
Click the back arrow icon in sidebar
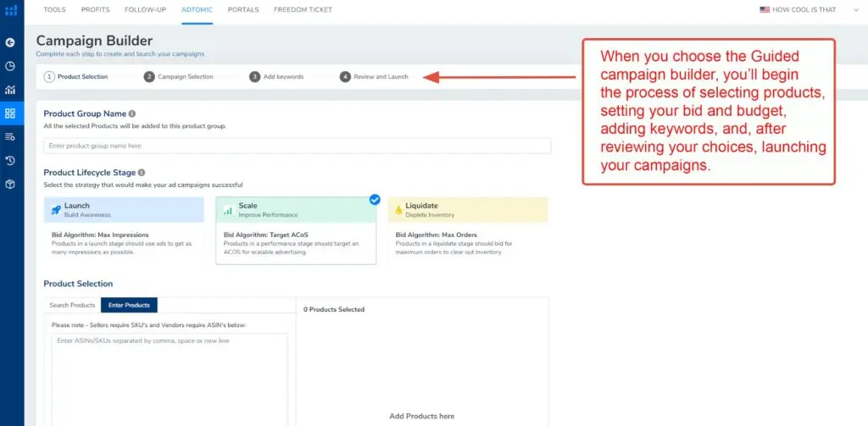click(10, 41)
